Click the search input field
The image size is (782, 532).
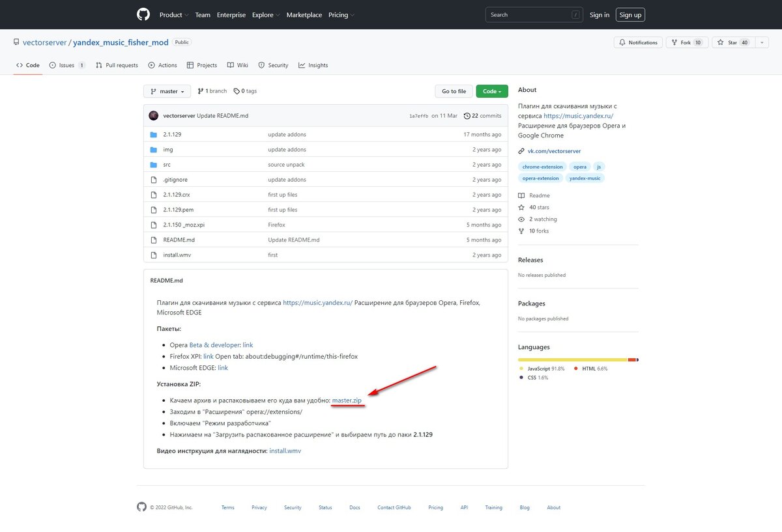click(x=534, y=15)
